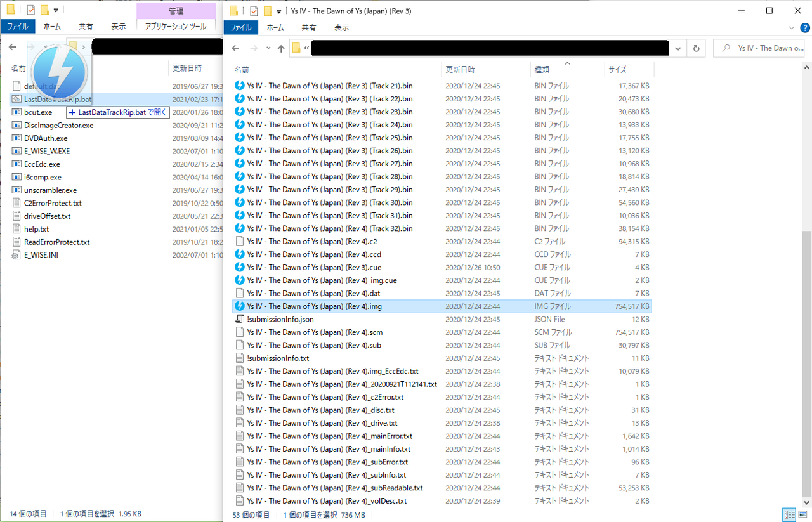
Task: Open the 表示 tab in the Ys IV window
Action: pyautogui.click(x=342, y=28)
